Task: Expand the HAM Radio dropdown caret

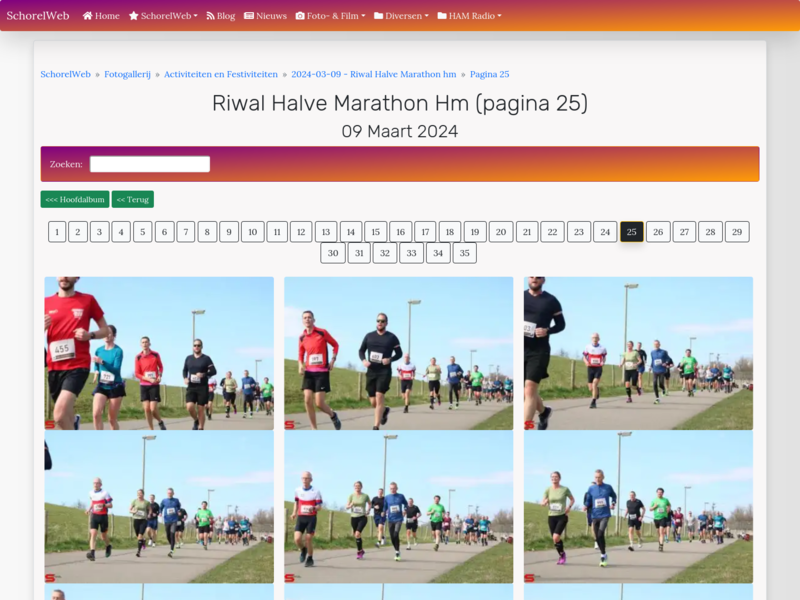Action: click(x=499, y=16)
